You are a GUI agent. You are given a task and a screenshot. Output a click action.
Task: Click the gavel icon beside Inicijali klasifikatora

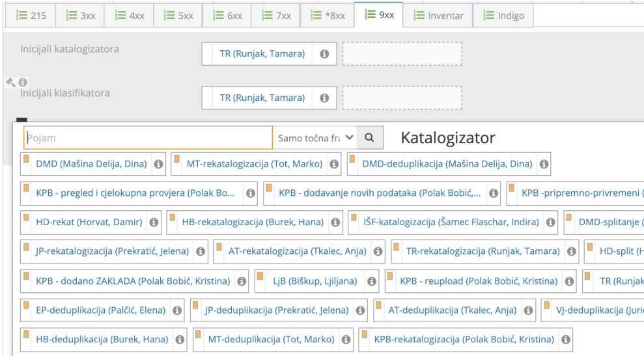(10, 82)
